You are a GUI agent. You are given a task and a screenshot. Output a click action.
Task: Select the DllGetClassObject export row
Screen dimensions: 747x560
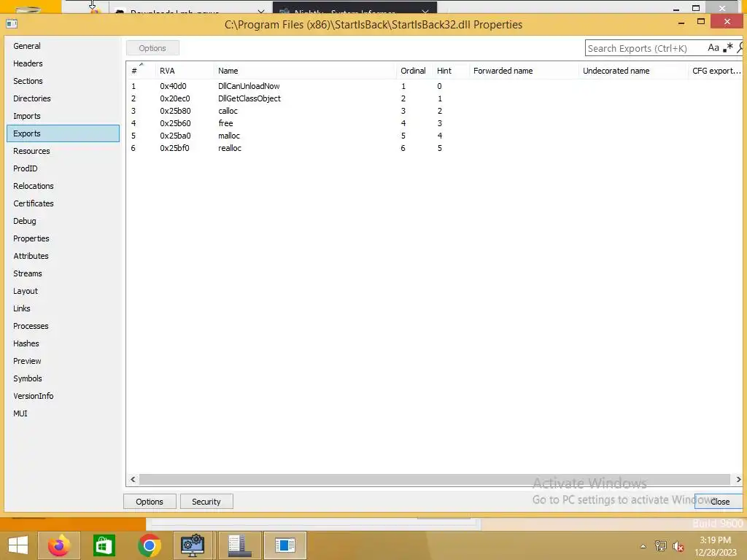coord(435,98)
